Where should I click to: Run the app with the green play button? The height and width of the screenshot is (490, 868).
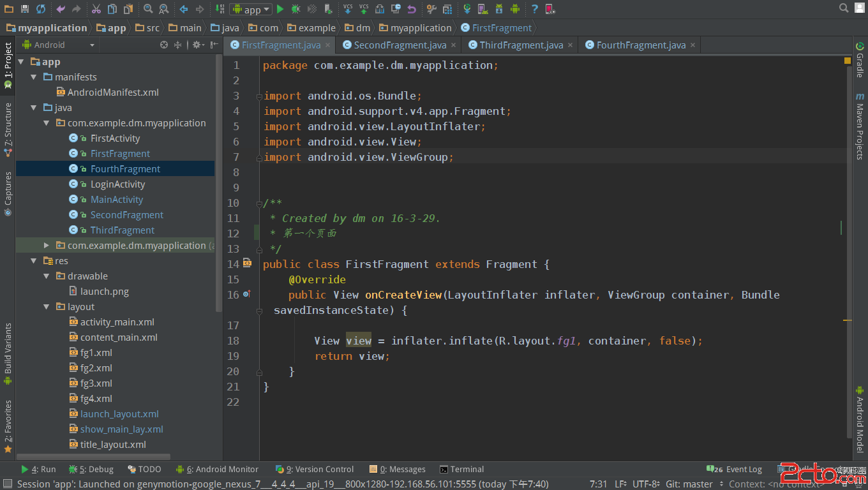tap(280, 9)
